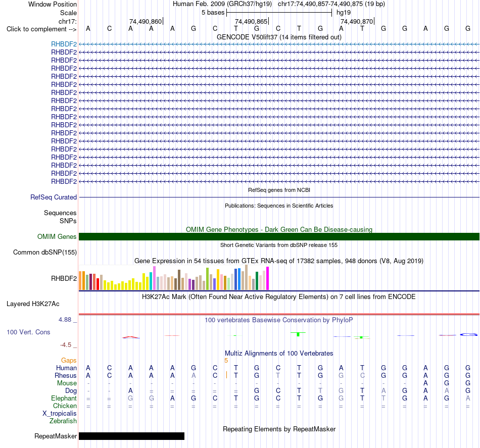Click the Elephant species label
The height and width of the screenshot is (448, 480).
(64, 398)
